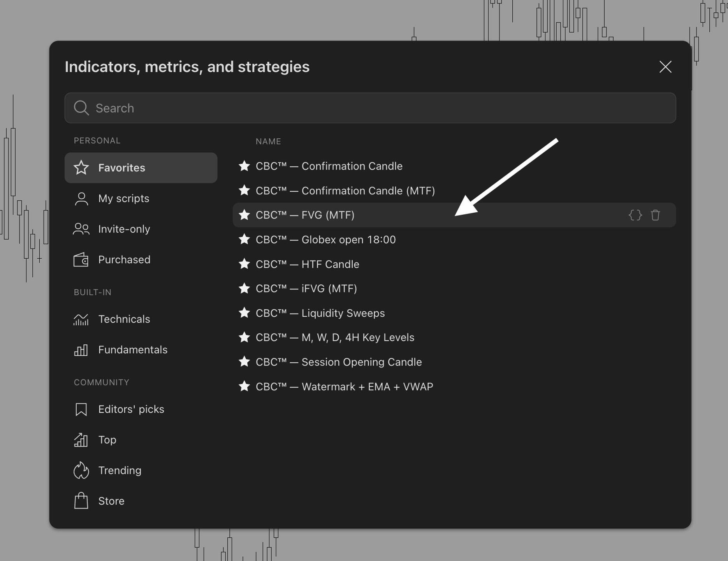Open the Favorites category
Image resolution: width=728 pixels, height=561 pixels.
pyautogui.click(x=141, y=168)
